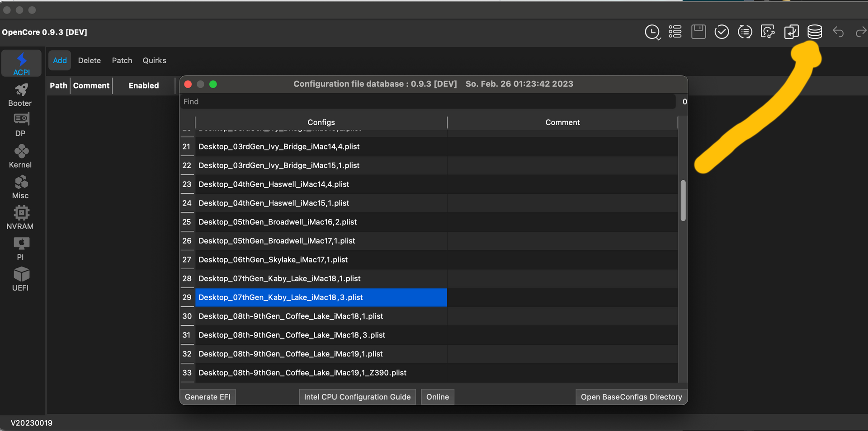
Task: Open the Misc section
Action: click(20, 187)
